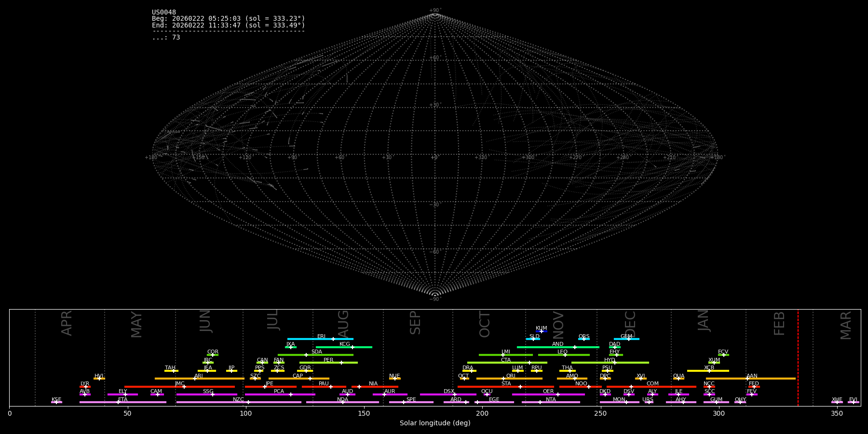Screen dimensions: 868x434
Task: Click the LYR shower label
Action: tap(85, 384)
